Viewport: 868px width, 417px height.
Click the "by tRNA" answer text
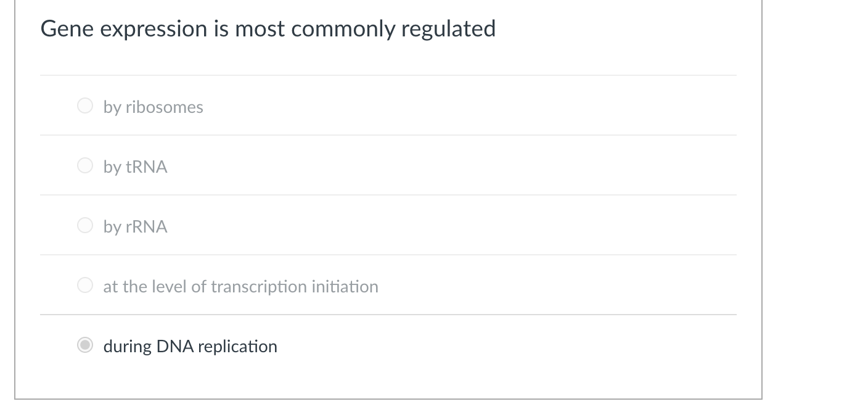(135, 167)
